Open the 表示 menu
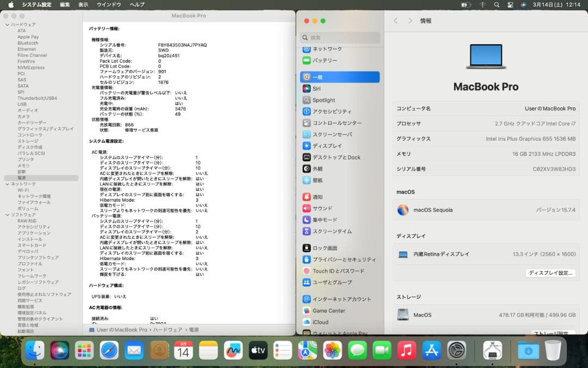The image size is (588, 368). [x=83, y=4]
